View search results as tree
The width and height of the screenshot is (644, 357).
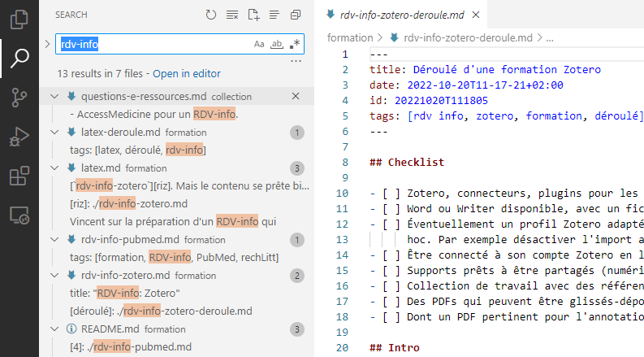pyautogui.click(x=274, y=15)
